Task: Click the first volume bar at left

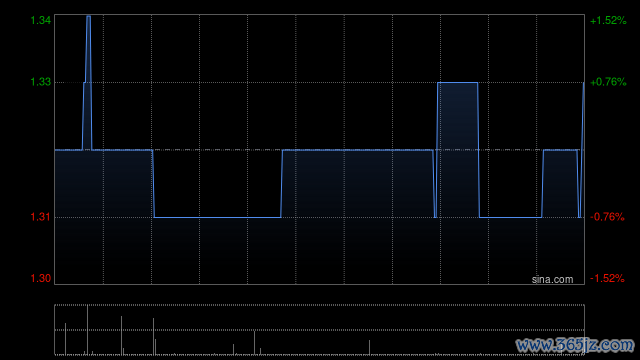Action: coord(65,339)
